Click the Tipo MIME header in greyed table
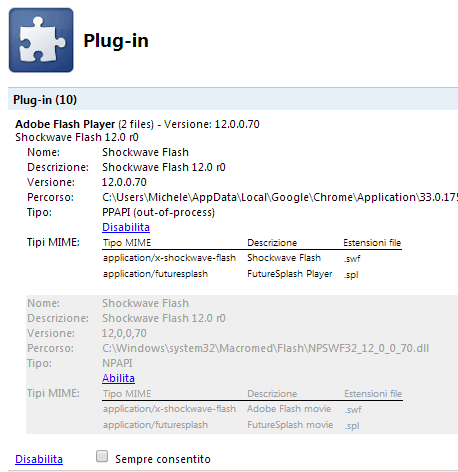The image size is (458, 472). click(127, 394)
